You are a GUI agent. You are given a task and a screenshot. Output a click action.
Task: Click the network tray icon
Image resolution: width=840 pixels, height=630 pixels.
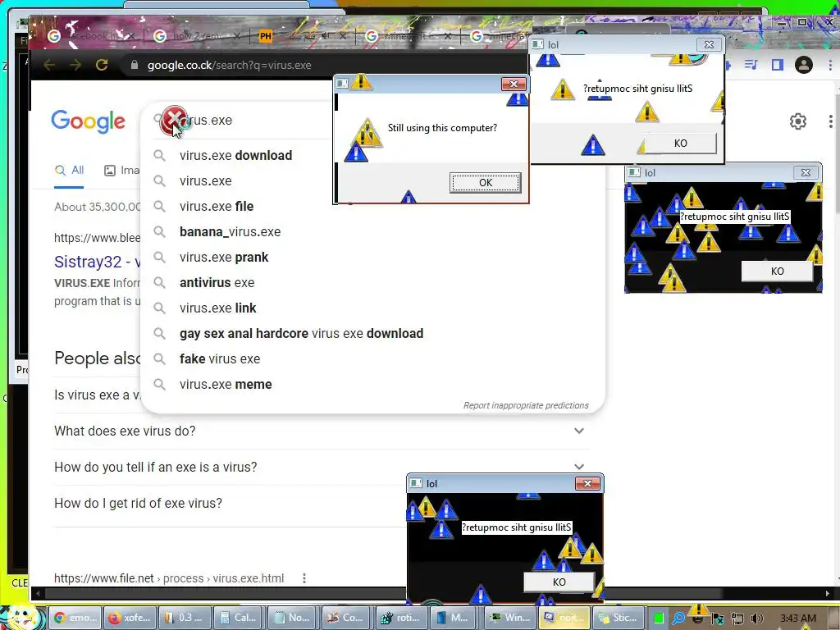pos(737,619)
